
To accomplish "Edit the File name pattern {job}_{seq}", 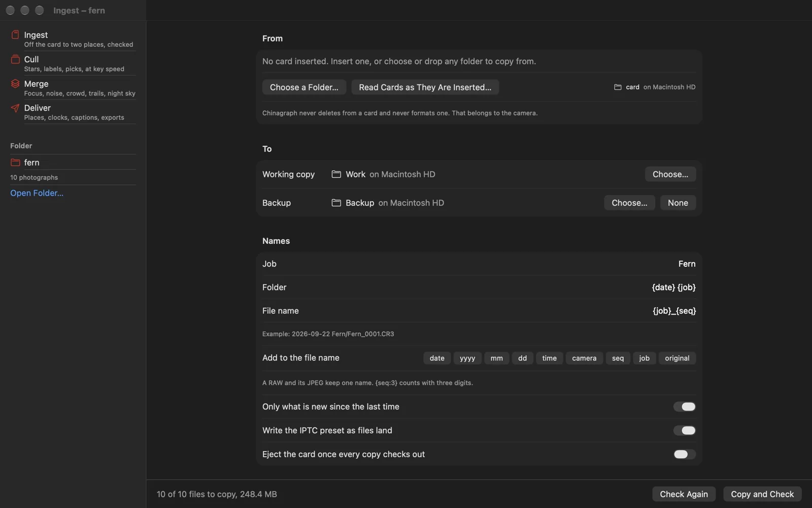I will [674, 310].
